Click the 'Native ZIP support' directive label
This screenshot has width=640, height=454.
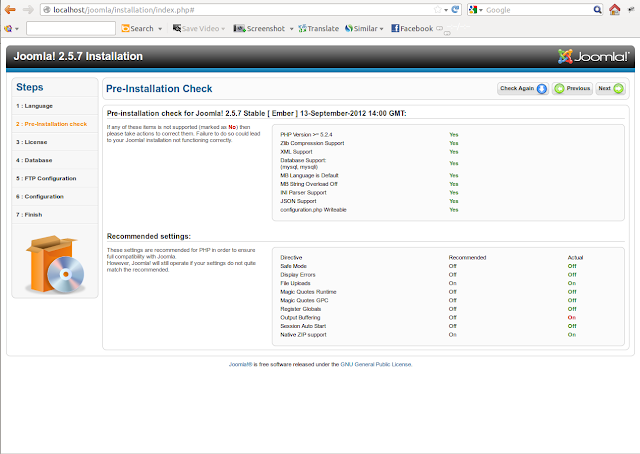pos(303,334)
